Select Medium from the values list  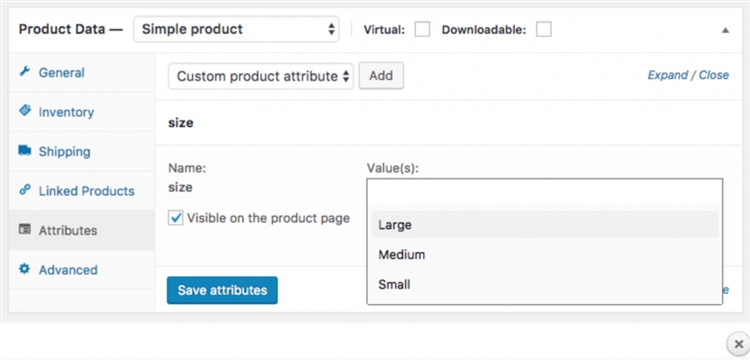point(544,255)
